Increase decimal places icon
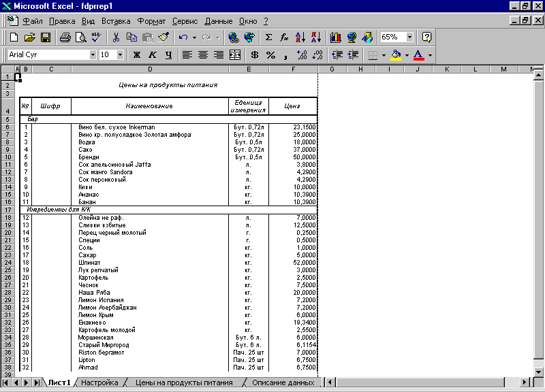 302,55
